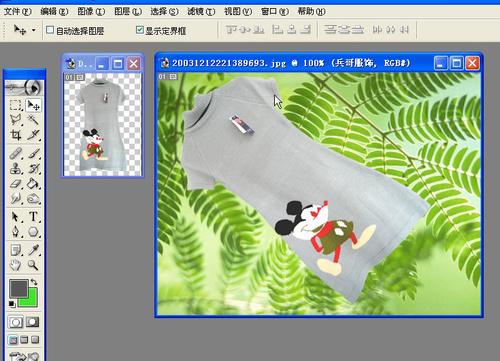Select the Clone Stamp tool

[x=15, y=168]
